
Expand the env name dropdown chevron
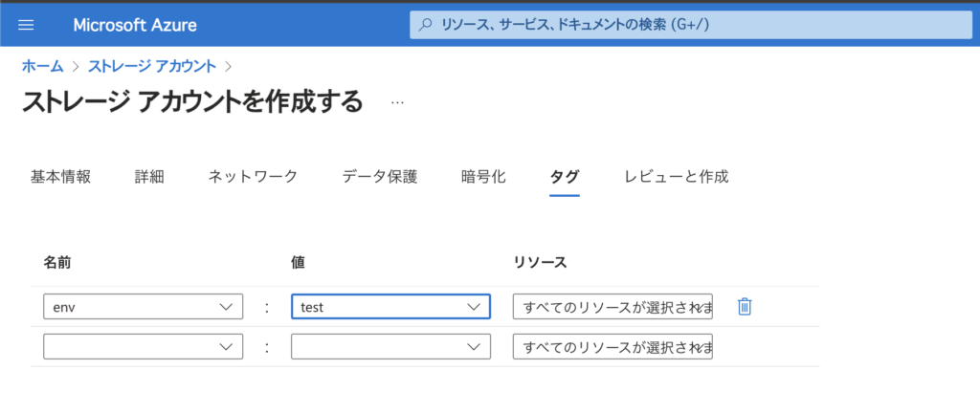pos(226,307)
